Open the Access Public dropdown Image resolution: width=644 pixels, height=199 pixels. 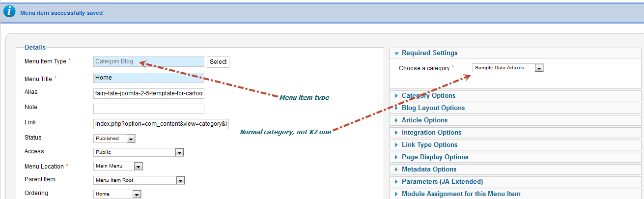click(x=139, y=153)
